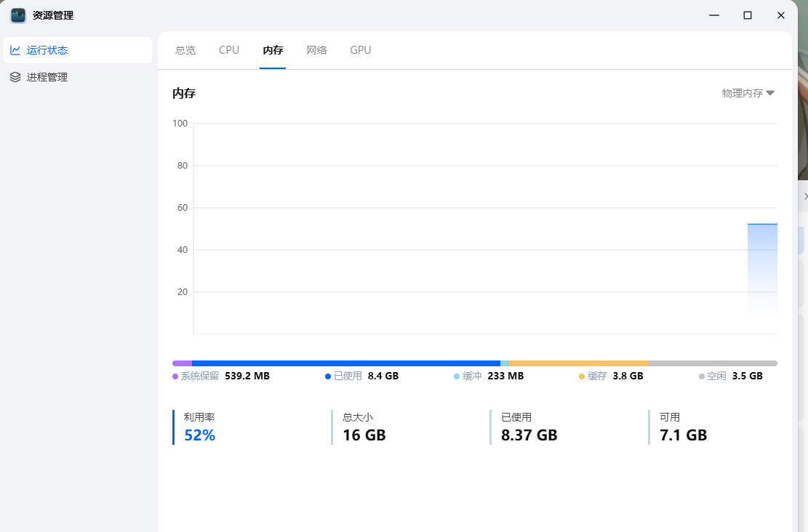Open 进程管理 in the sidebar
The width and height of the screenshot is (808, 532).
point(47,77)
